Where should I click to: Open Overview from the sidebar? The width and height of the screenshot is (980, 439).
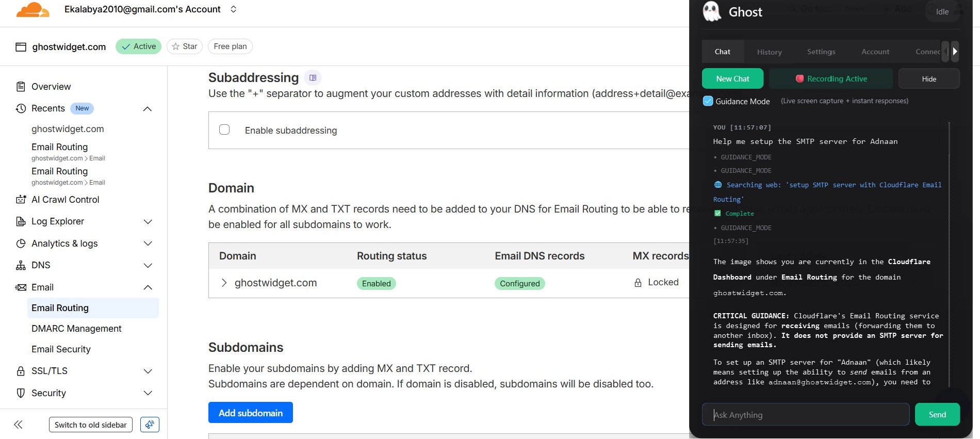coord(51,87)
